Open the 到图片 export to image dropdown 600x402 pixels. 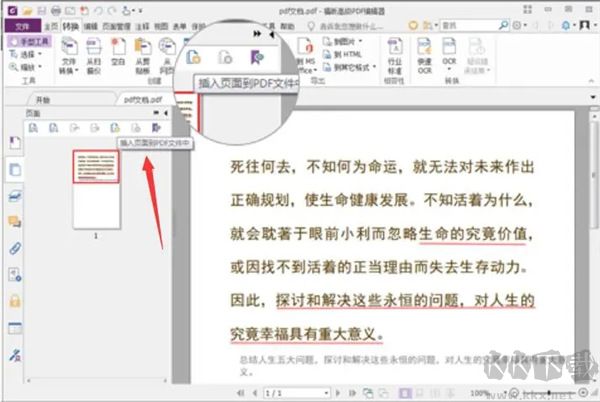coord(360,41)
